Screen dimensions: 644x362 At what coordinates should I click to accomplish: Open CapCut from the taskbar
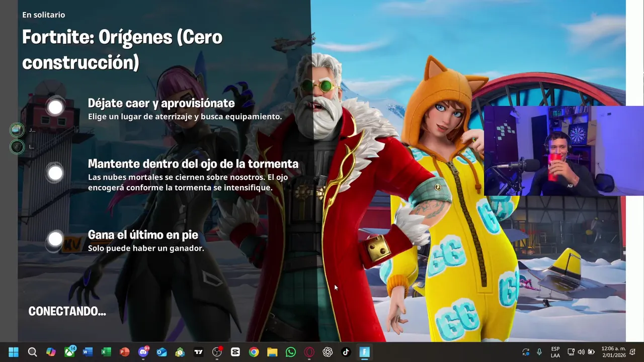pyautogui.click(x=235, y=352)
